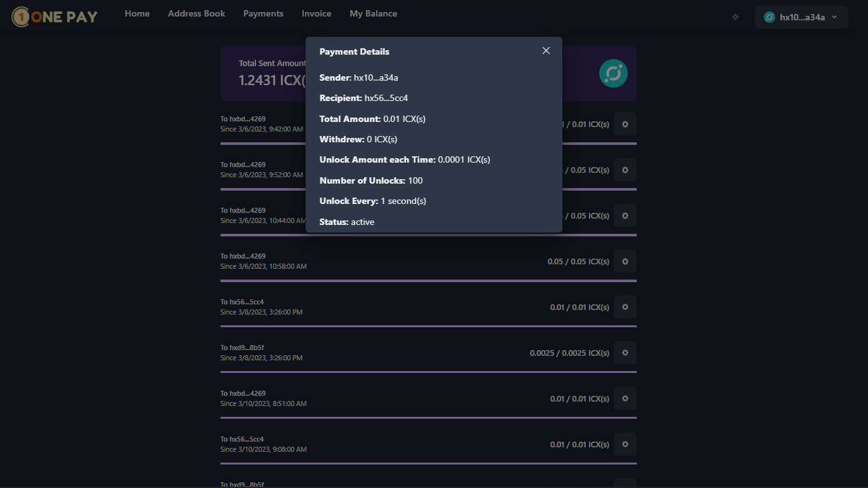Click Sender address hx10...a34a in dialog
The image size is (868, 488).
point(376,78)
